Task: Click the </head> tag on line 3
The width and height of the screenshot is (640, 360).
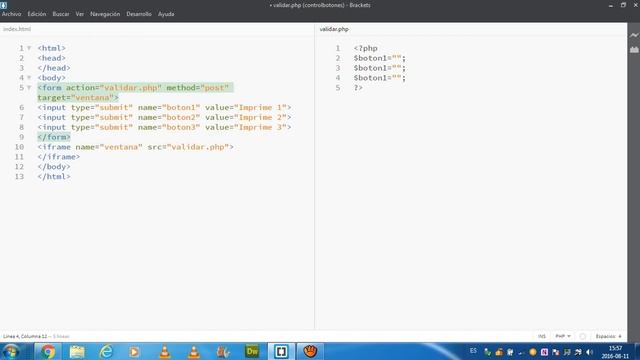Action: [54, 68]
